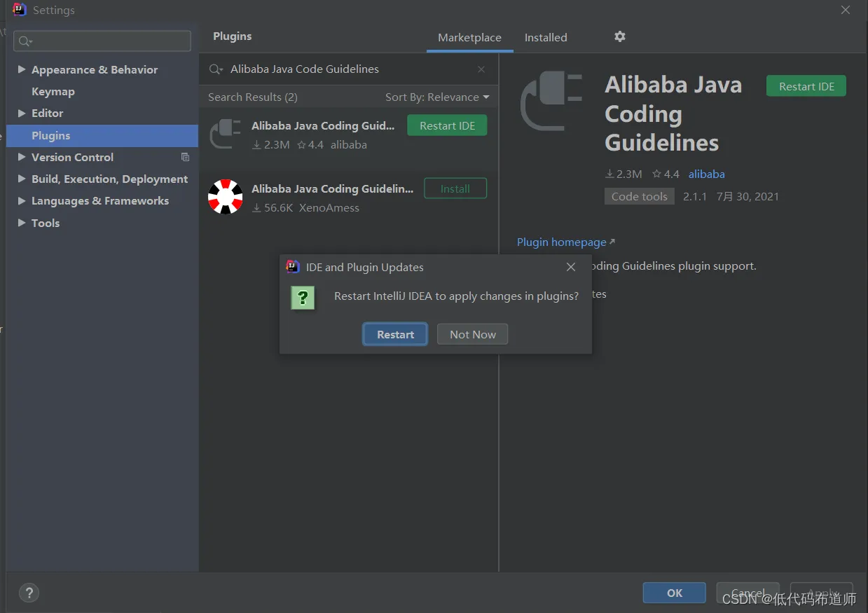Click the XenoAmess plugin red-black logo
The height and width of the screenshot is (613, 868).
226,197
